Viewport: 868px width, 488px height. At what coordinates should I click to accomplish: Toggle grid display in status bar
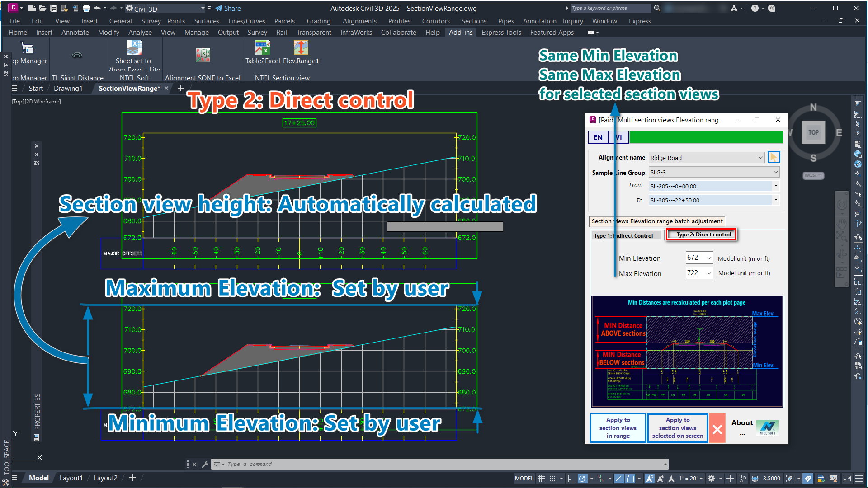click(x=541, y=478)
